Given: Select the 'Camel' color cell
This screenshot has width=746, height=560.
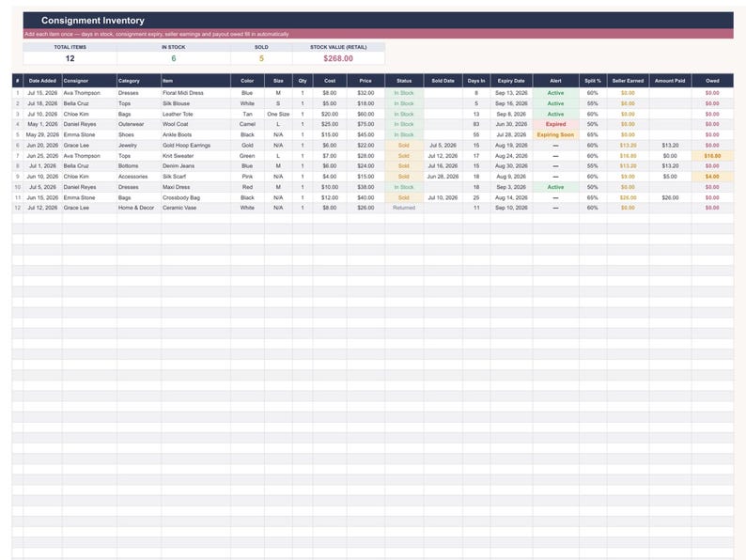Looking at the screenshot, I should [247, 124].
